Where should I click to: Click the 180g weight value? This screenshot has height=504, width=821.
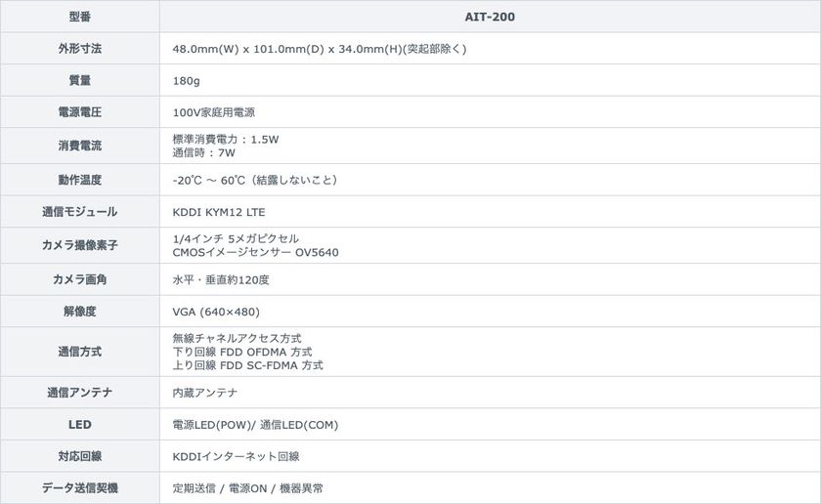click(x=187, y=81)
